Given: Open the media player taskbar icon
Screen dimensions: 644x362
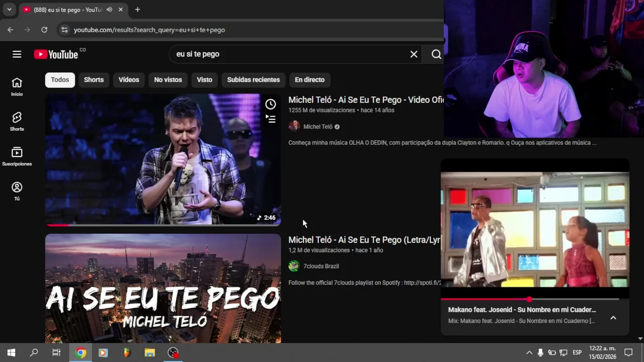Looking at the screenshot, I should pos(103,352).
